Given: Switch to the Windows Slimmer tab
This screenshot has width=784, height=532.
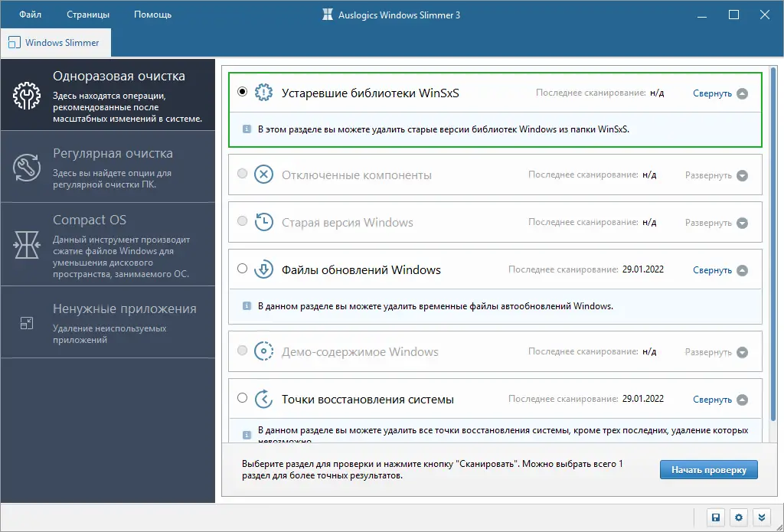Looking at the screenshot, I should pos(55,43).
